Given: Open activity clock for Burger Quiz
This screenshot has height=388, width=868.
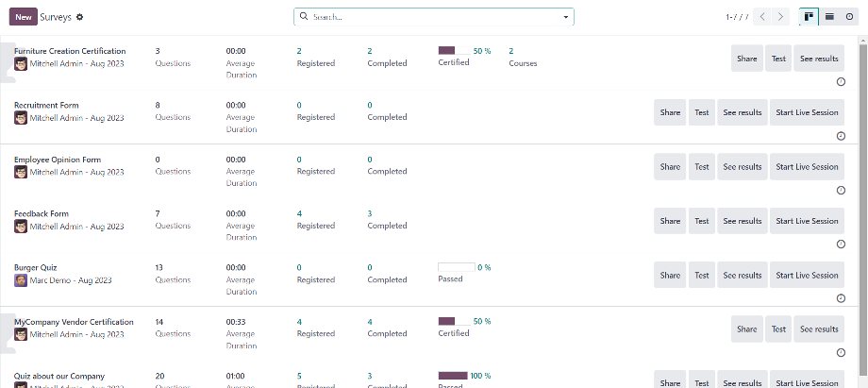Looking at the screenshot, I should 841,298.
